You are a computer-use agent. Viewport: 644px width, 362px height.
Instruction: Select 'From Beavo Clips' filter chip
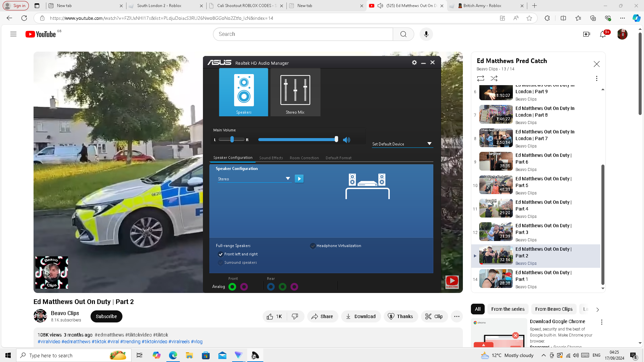(554, 309)
